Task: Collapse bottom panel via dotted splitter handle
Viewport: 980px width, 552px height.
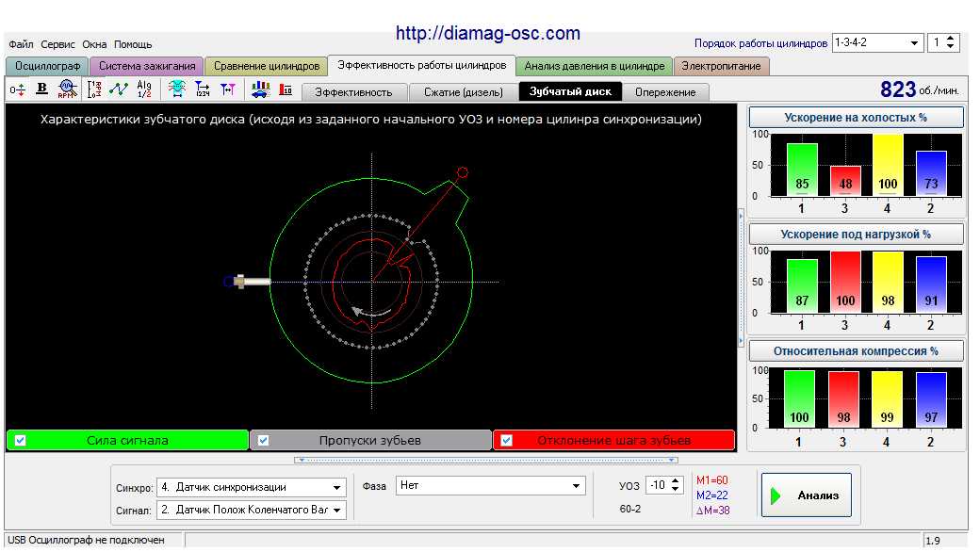Action: [486, 461]
